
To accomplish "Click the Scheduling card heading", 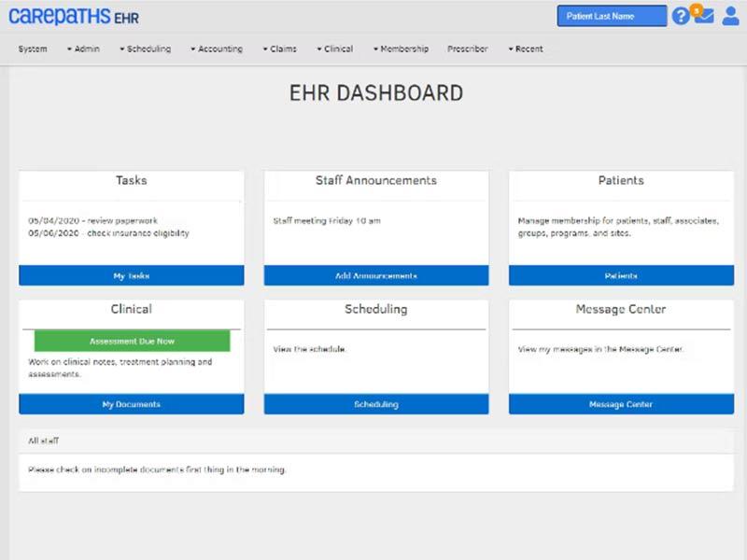I will click(x=376, y=309).
